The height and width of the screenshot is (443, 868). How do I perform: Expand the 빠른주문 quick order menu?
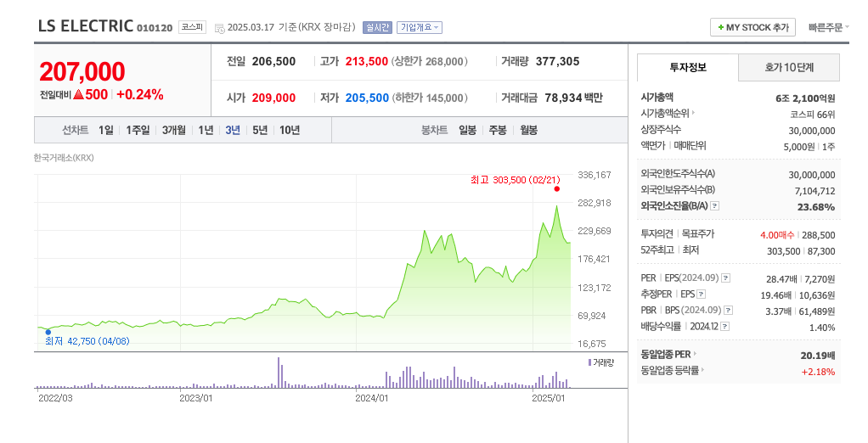pos(828,27)
